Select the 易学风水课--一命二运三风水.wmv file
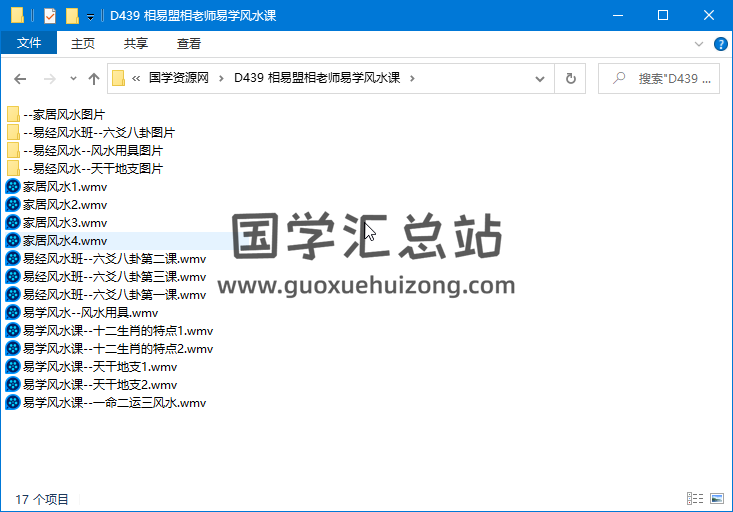This screenshot has height=512, width=733. (114, 402)
